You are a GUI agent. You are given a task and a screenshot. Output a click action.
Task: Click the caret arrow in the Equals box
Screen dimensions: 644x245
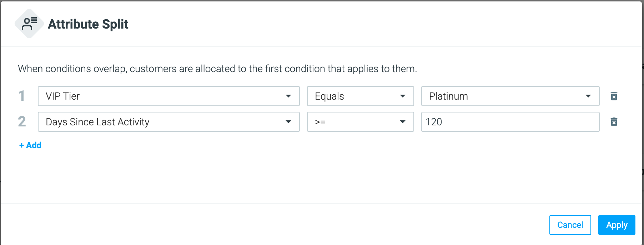click(403, 96)
